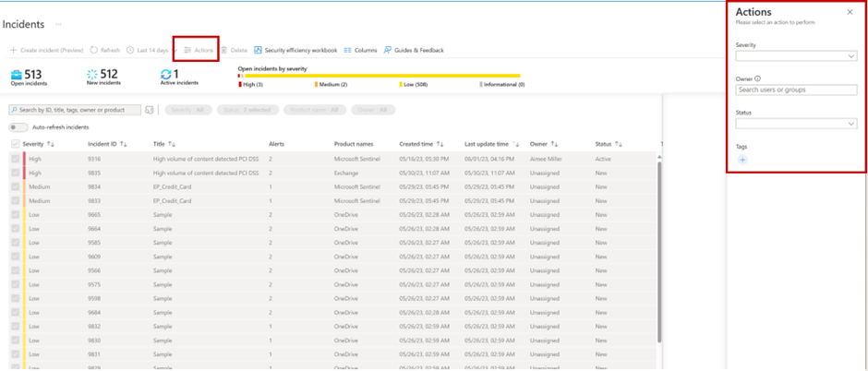Click the Alerts column header
The width and height of the screenshot is (868, 371).
pyautogui.click(x=276, y=144)
